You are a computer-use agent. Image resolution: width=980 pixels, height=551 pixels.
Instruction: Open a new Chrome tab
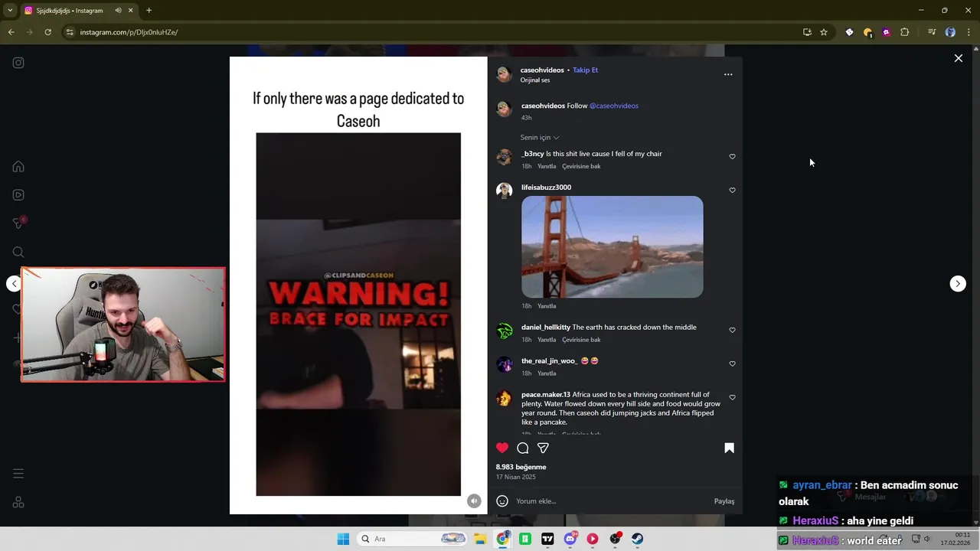point(149,11)
